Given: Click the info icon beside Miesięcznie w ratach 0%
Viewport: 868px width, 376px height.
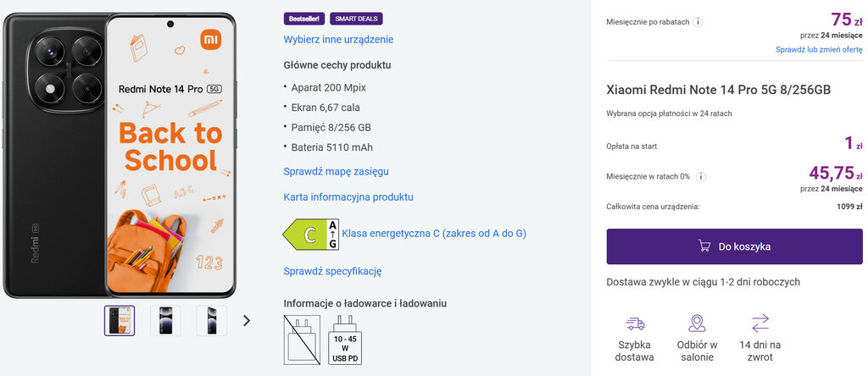Looking at the screenshot, I should [x=701, y=177].
